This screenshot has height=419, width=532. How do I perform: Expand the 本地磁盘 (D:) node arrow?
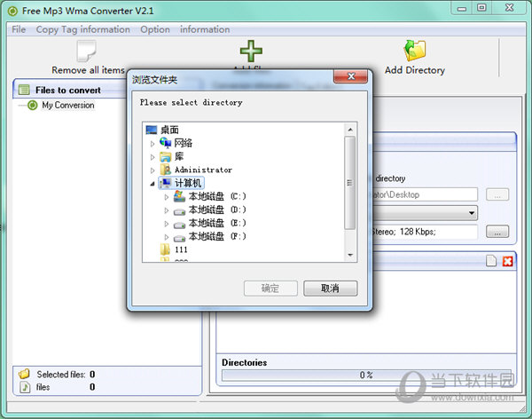167,210
